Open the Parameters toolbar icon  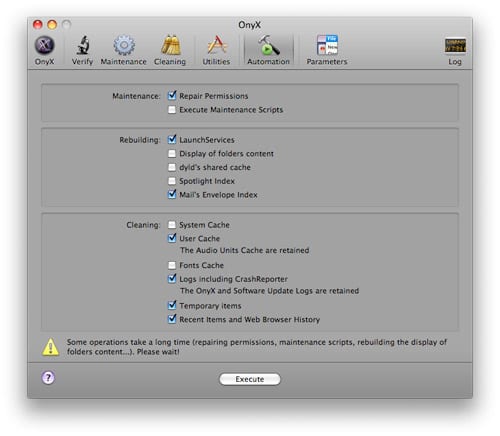pos(327,45)
